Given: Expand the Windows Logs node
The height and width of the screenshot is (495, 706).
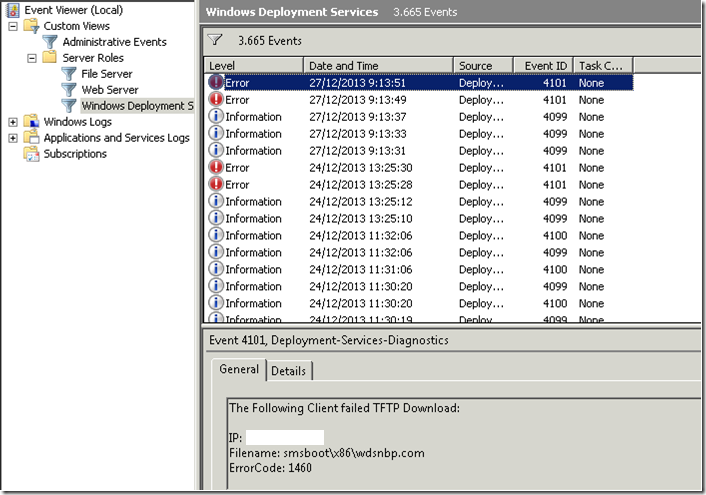Looking at the screenshot, I should pos(13,122).
